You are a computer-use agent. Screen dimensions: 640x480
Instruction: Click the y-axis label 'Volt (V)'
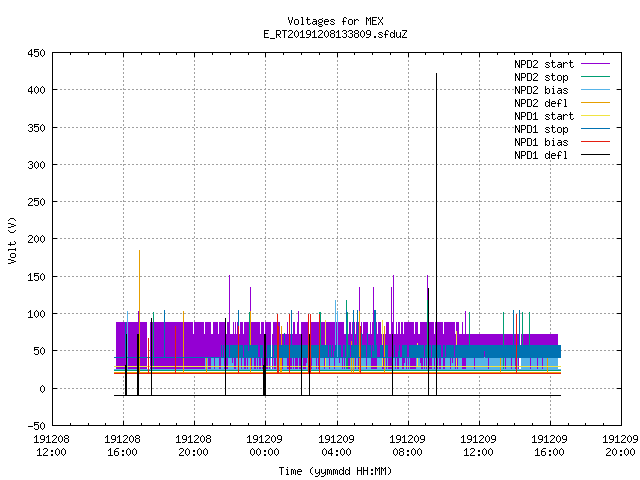[x=12, y=240]
